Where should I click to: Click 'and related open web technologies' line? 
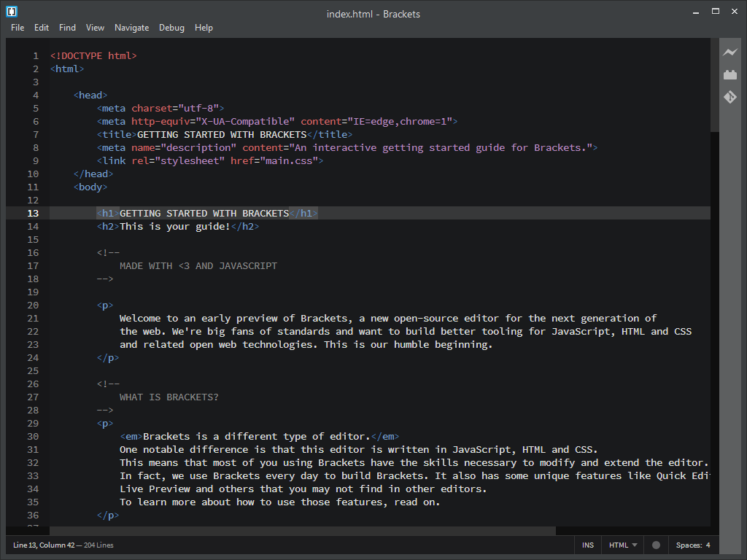(x=306, y=345)
